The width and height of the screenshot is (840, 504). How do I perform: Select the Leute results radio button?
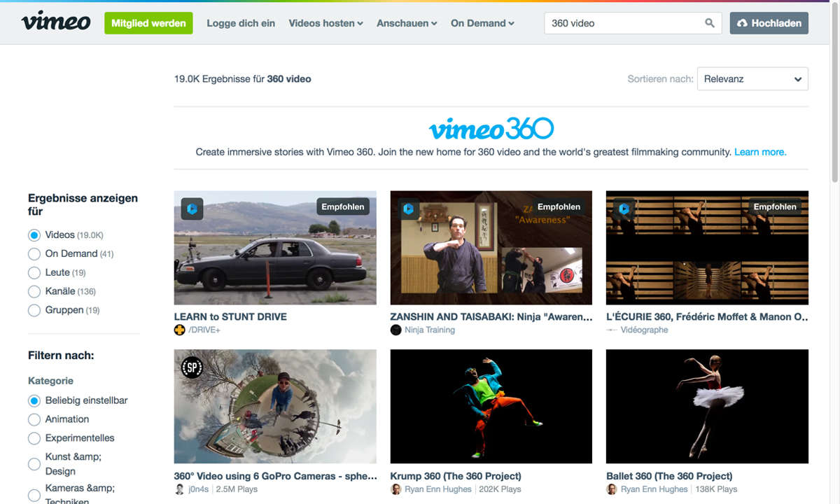click(34, 272)
